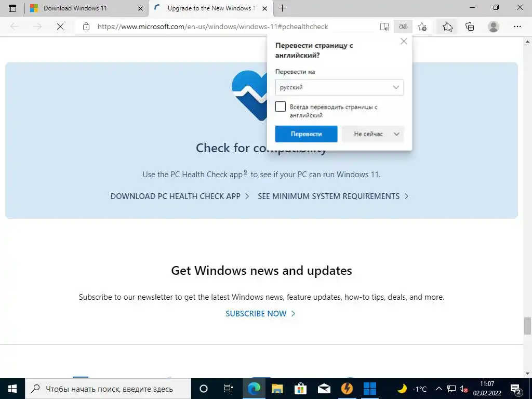
Task: Click the forward navigation arrow
Action: click(37, 26)
